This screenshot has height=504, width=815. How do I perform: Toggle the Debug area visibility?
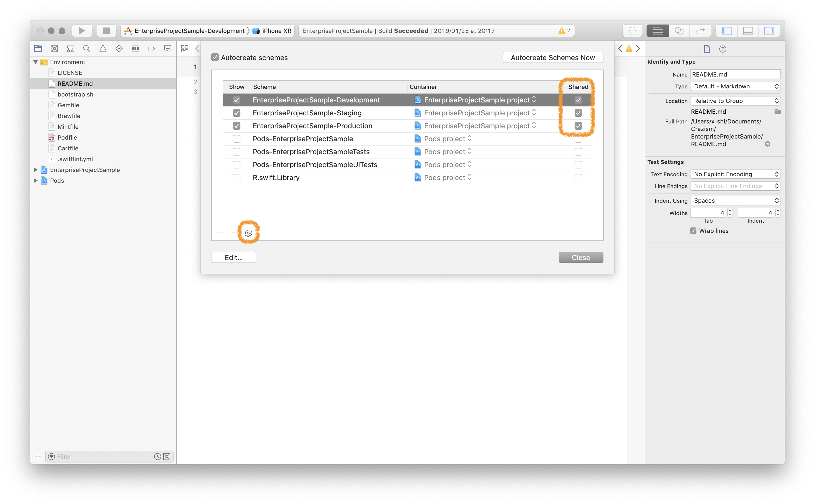tap(748, 31)
